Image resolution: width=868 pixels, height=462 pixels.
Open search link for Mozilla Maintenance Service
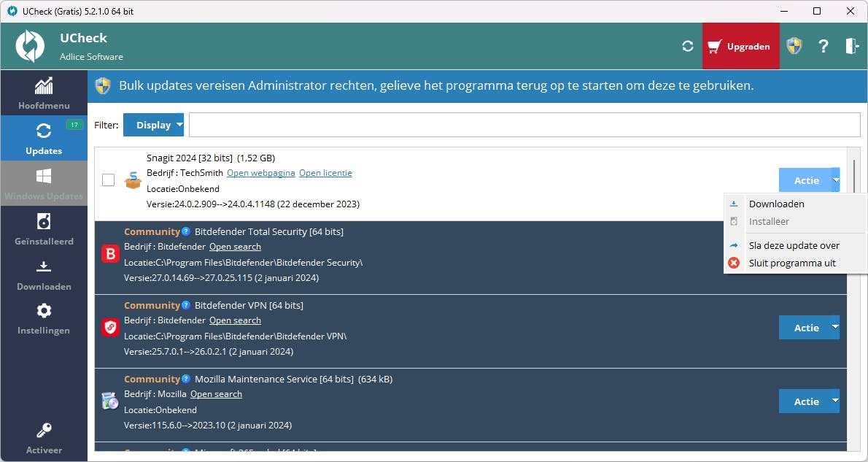point(216,394)
